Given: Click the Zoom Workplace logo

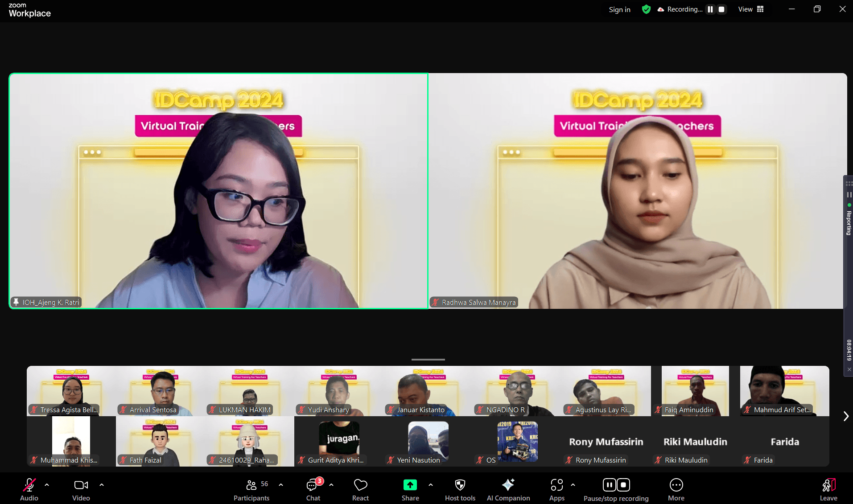Looking at the screenshot, I should pos(29,10).
